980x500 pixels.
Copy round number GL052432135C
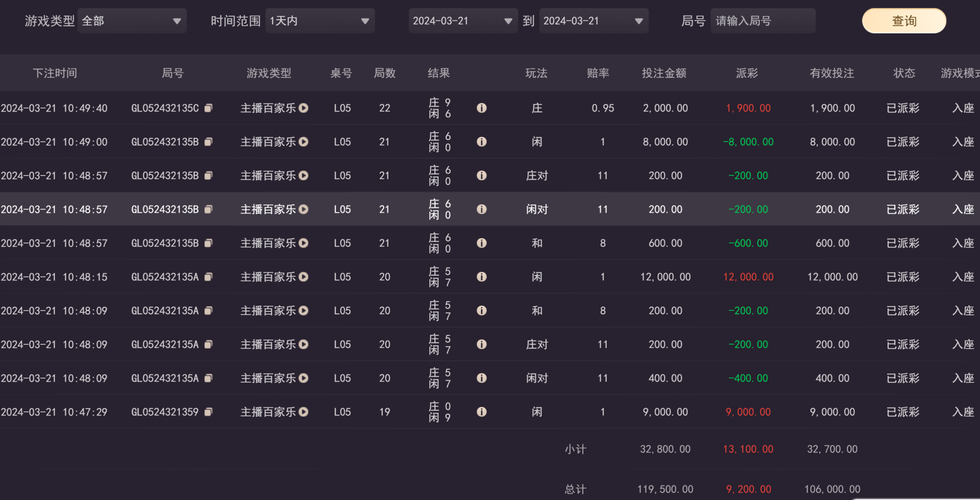[x=208, y=108]
